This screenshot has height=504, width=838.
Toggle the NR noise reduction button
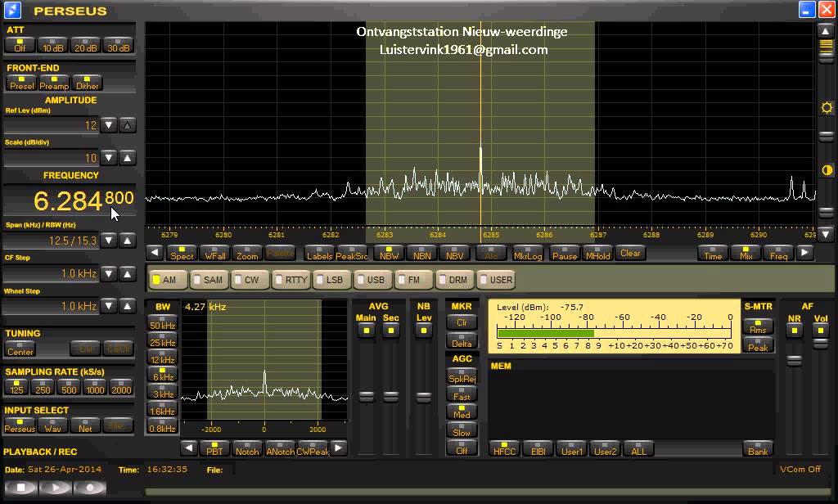point(794,330)
